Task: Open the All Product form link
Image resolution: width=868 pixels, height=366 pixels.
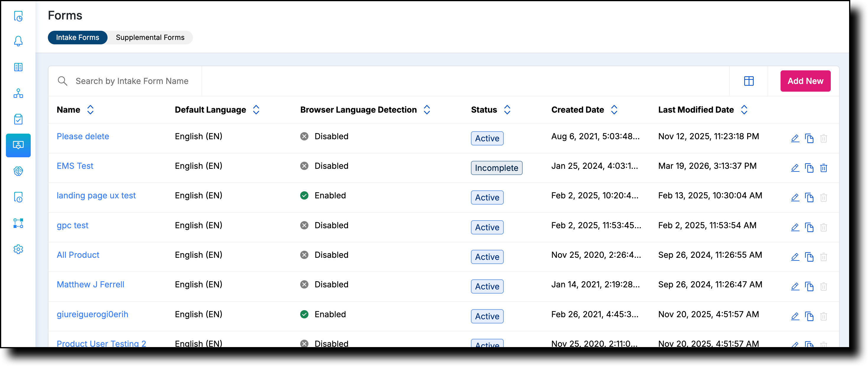Action: (78, 255)
